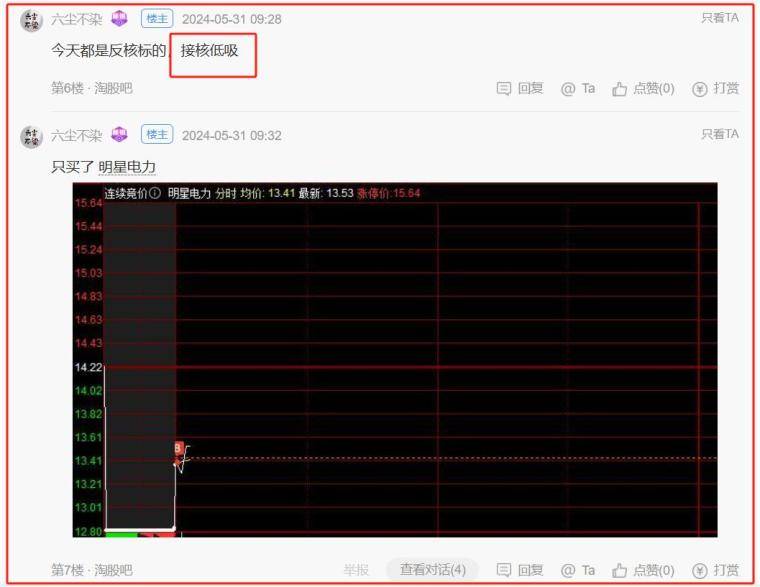Click post text 今天都是反核标的

[x=109, y=50]
